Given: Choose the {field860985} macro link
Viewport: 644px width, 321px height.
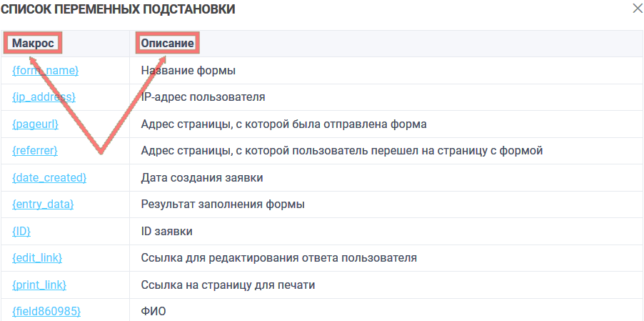Looking at the screenshot, I should pyautogui.click(x=46, y=311).
